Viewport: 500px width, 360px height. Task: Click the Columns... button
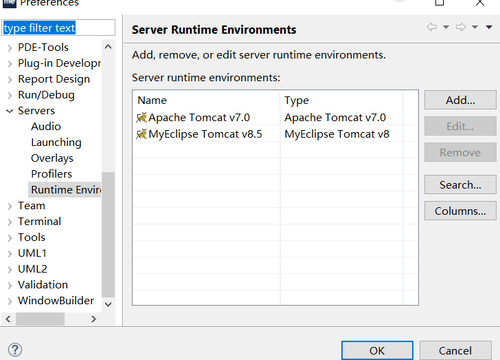pyautogui.click(x=460, y=211)
